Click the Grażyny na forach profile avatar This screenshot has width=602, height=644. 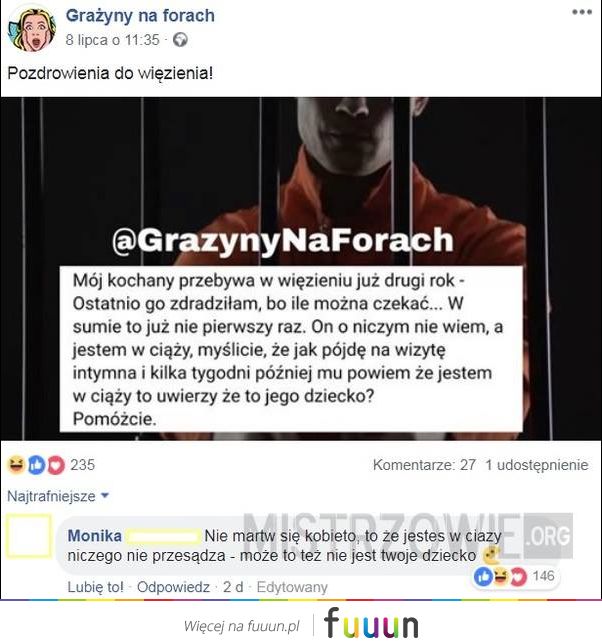32,29
